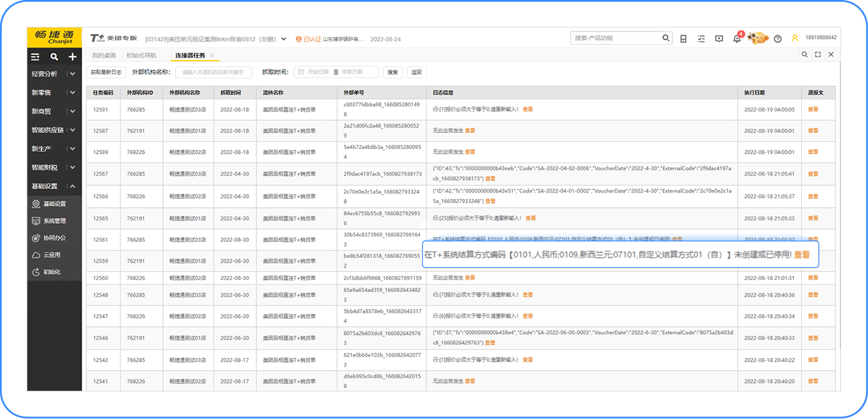Screen dimensions: 868x419
Task: Open 系统管理 in the sidebar
Action: pyautogui.click(x=54, y=221)
